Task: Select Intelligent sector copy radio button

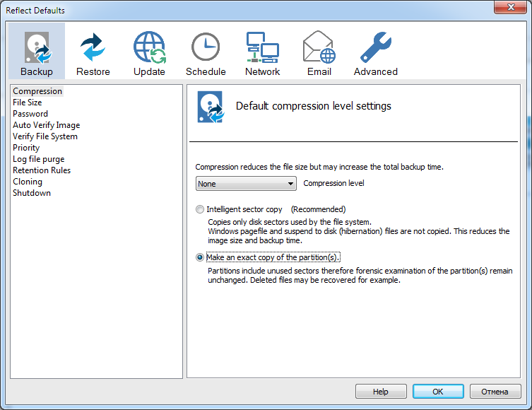Action: point(200,209)
